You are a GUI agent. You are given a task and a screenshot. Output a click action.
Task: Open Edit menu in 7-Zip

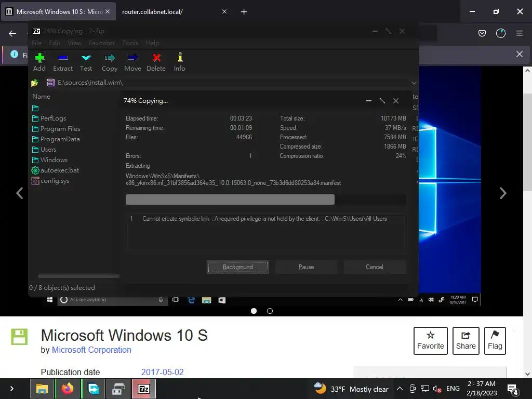[x=54, y=43]
